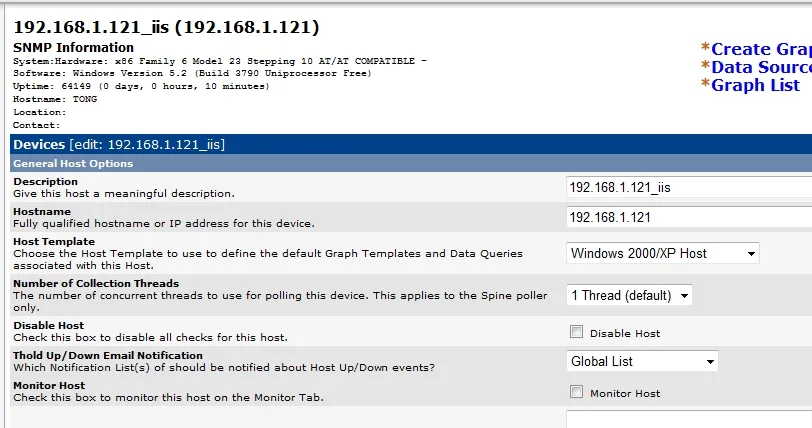812x428 pixels.
Task: Click into the Description text field
Action: click(688, 187)
